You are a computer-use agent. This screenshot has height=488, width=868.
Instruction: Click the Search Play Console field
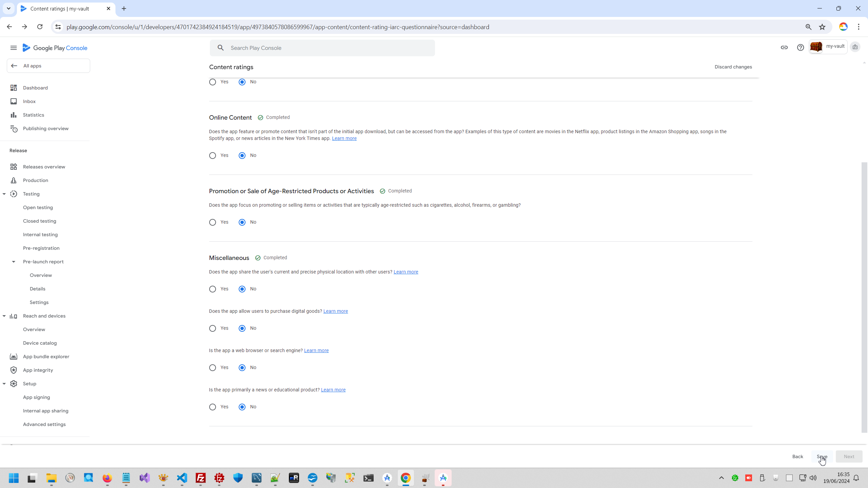tap(322, 48)
